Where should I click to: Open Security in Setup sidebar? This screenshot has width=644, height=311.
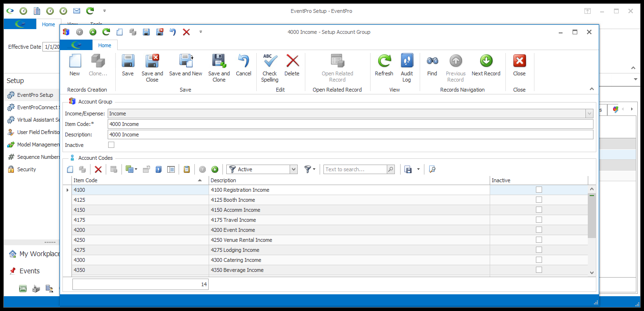pos(26,169)
